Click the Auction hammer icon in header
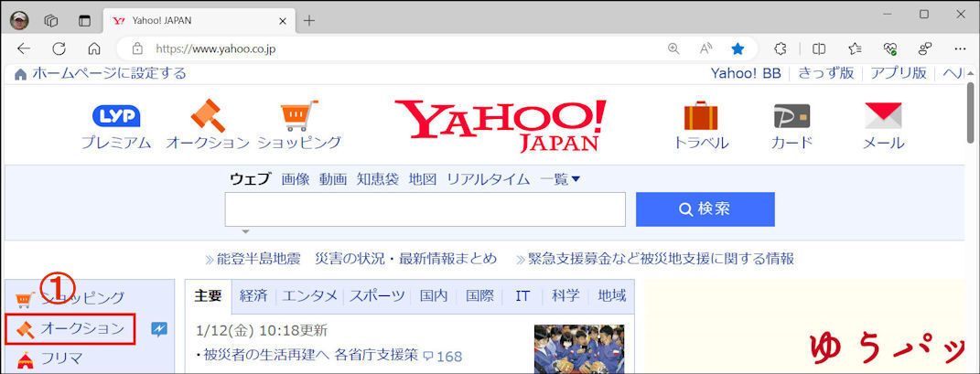This screenshot has height=374, width=980. tap(207, 117)
